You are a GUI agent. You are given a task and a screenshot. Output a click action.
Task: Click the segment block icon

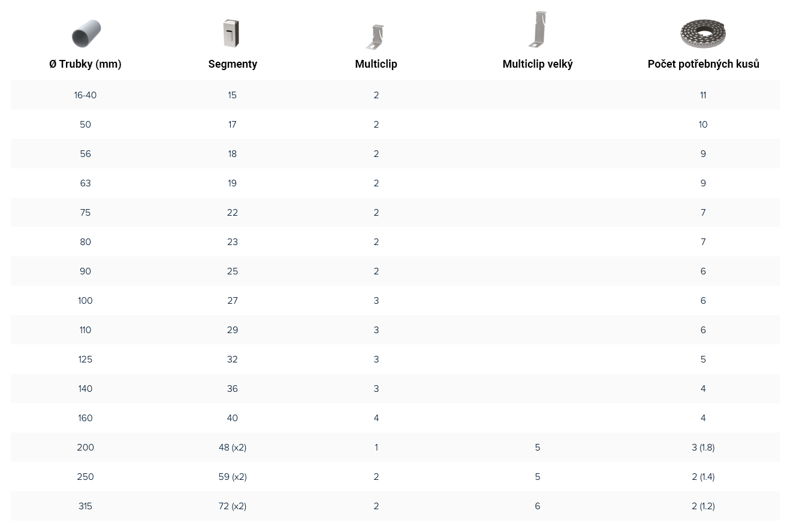tap(231, 33)
